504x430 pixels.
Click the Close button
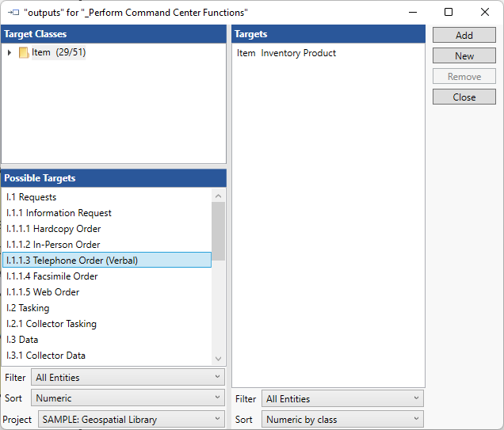464,97
